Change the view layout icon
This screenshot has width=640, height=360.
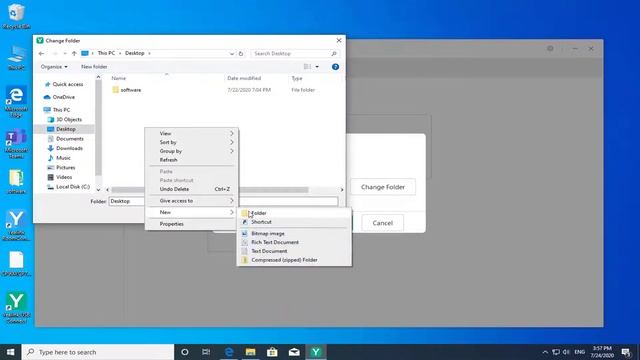click(307, 67)
